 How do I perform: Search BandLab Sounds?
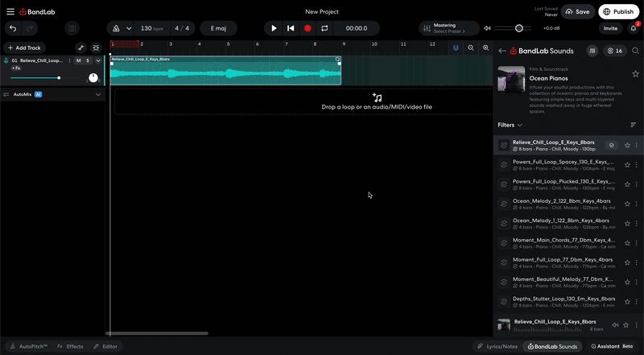[x=635, y=51]
